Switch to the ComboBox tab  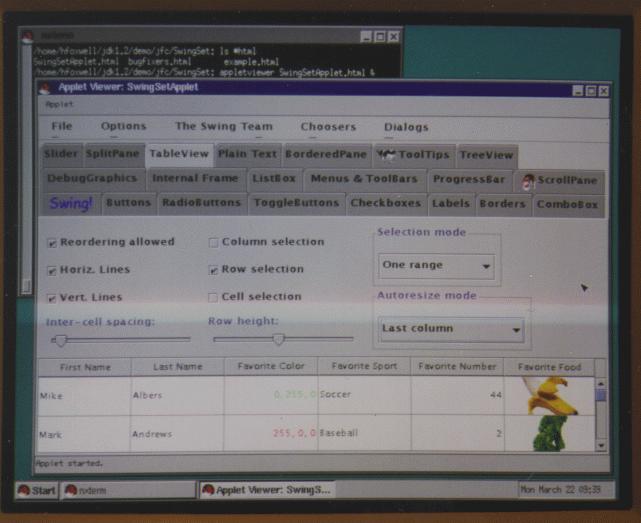(x=567, y=205)
